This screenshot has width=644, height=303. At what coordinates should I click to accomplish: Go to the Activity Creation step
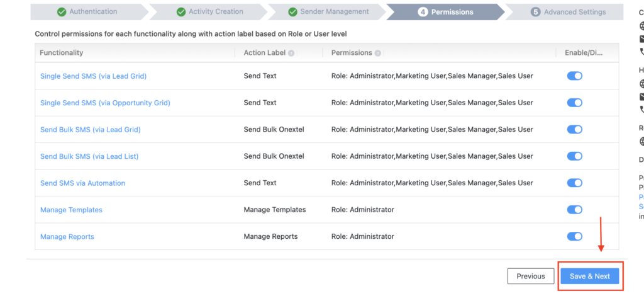(209, 12)
